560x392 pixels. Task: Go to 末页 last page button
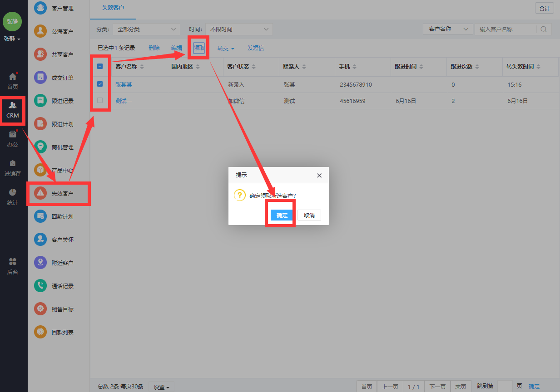[x=461, y=387]
